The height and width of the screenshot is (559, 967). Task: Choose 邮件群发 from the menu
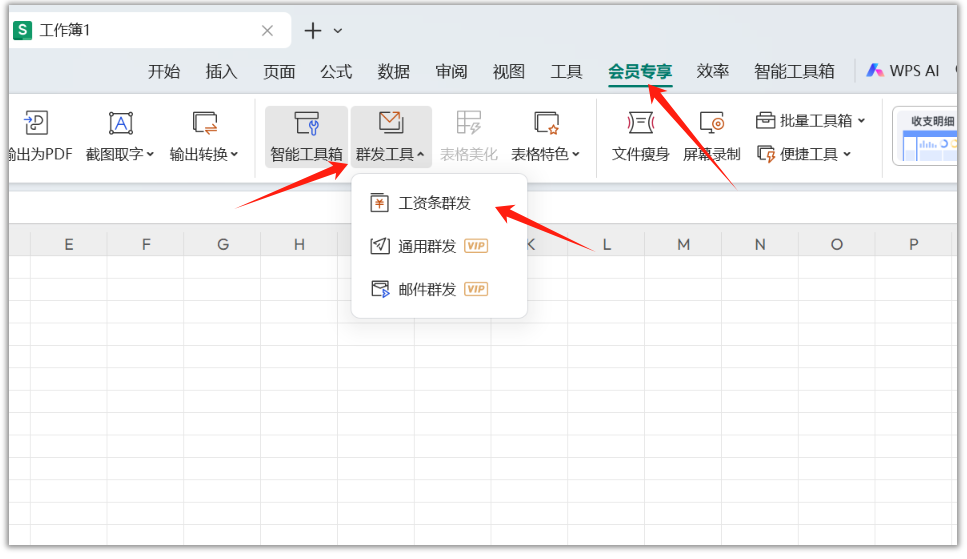click(439, 289)
